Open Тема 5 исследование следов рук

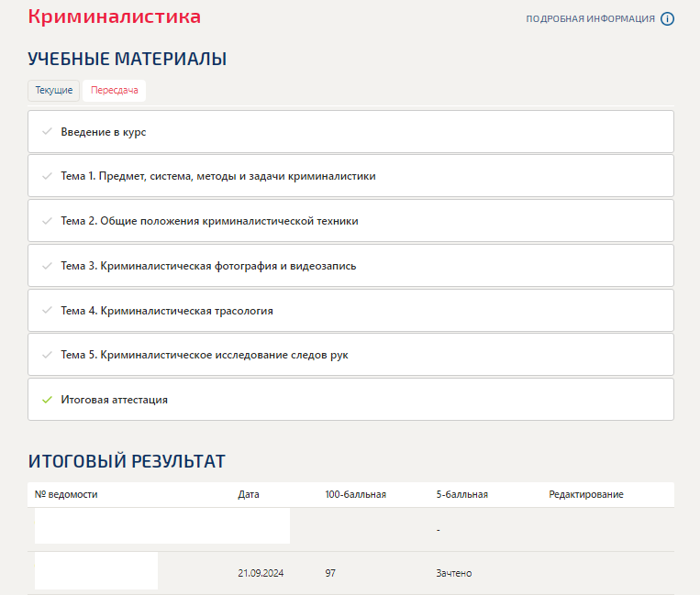(x=205, y=355)
